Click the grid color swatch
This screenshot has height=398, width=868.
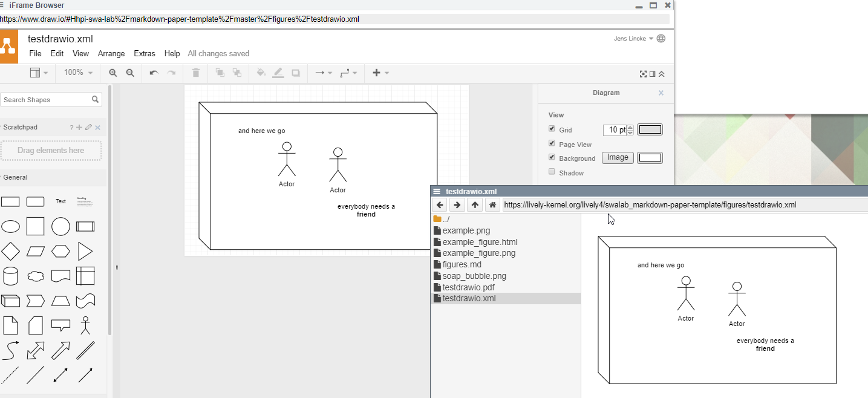click(650, 129)
